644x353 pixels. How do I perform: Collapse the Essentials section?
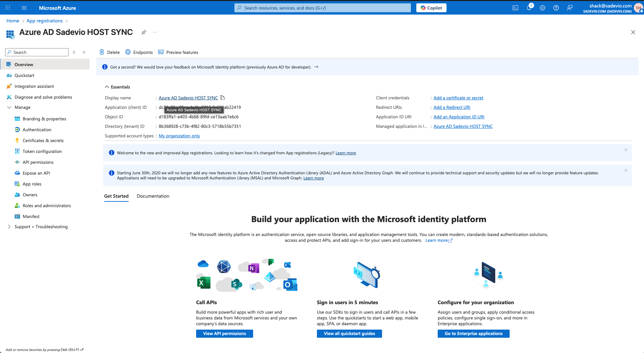click(107, 87)
